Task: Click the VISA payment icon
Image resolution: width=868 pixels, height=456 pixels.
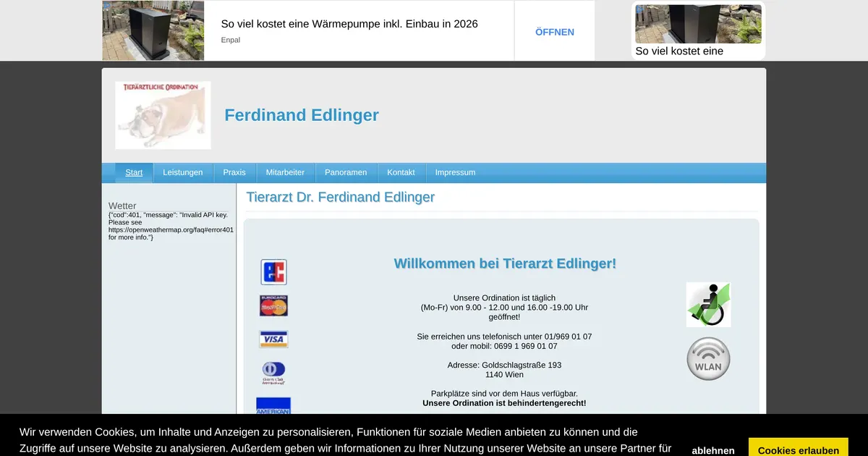Action: tap(273, 338)
